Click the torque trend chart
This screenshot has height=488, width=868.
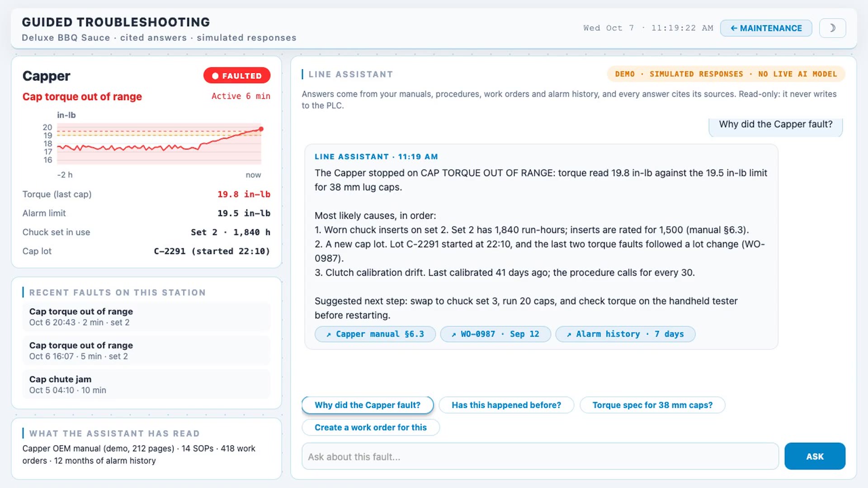tap(159, 144)
